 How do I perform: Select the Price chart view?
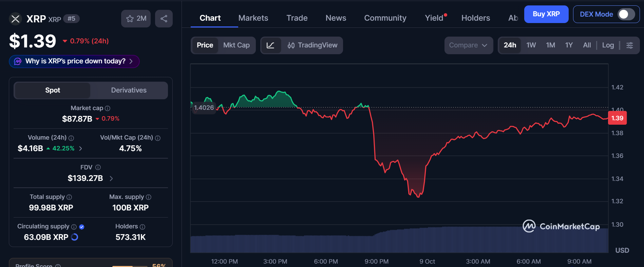(x=205, y=45)
